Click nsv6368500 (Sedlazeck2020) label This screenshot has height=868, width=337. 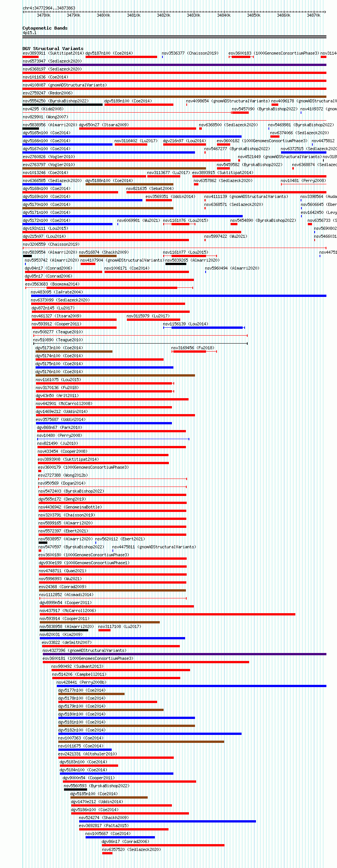(x=228, y=125)
